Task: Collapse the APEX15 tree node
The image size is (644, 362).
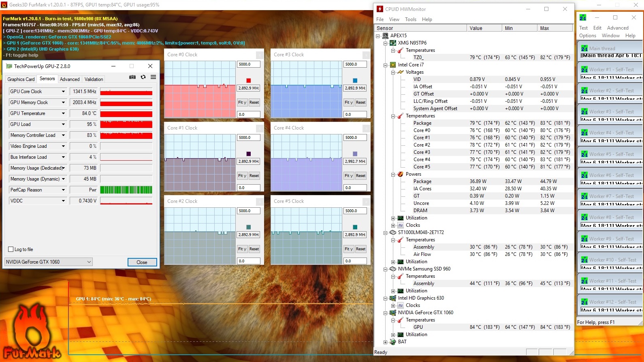Action: pyautogui.click(x=378, y=36)
